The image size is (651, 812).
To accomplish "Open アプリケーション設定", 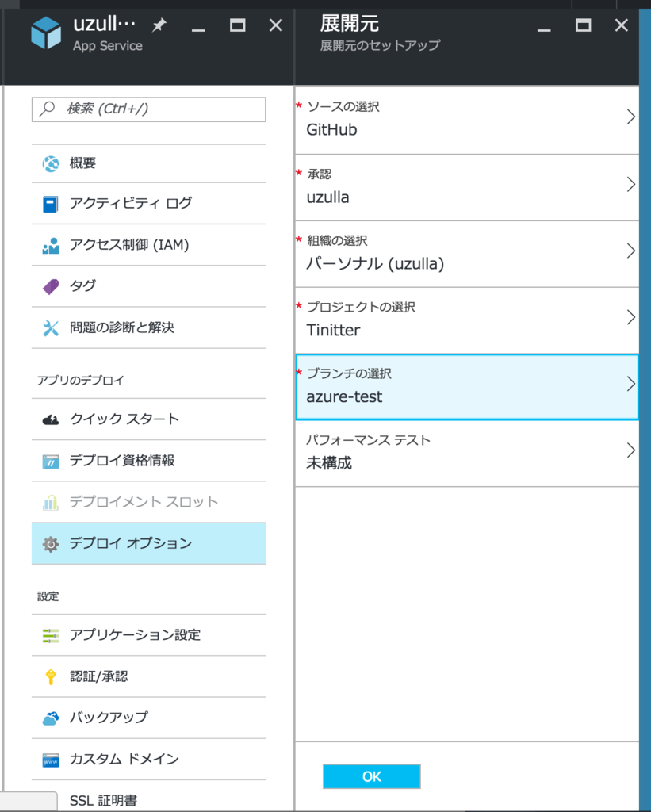I will click(x=148, y=635).
